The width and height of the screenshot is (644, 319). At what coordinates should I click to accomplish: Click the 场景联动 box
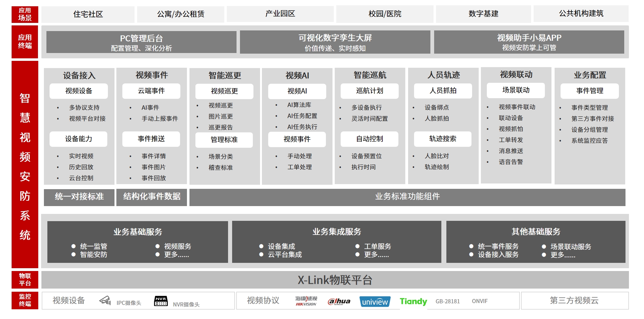pos(516,90)
